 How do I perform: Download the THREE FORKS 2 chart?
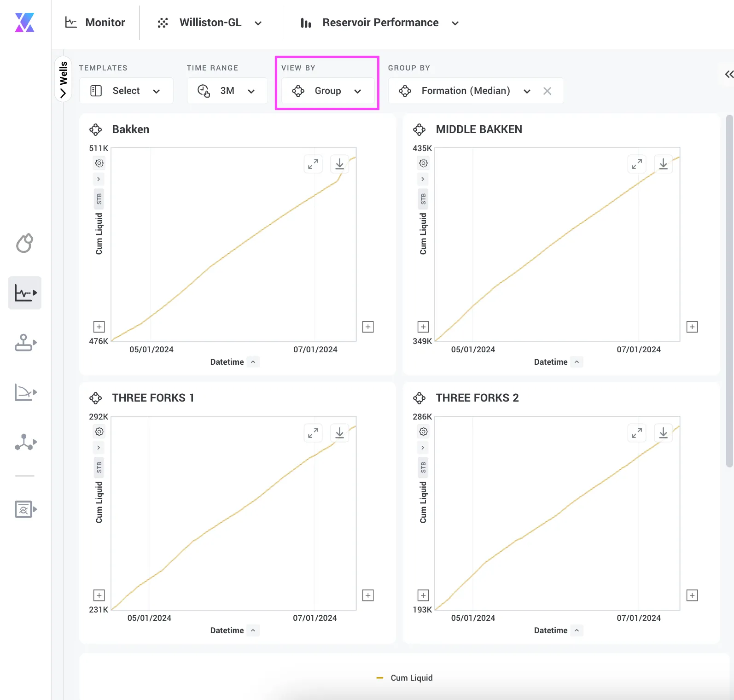tap(663, 433)
